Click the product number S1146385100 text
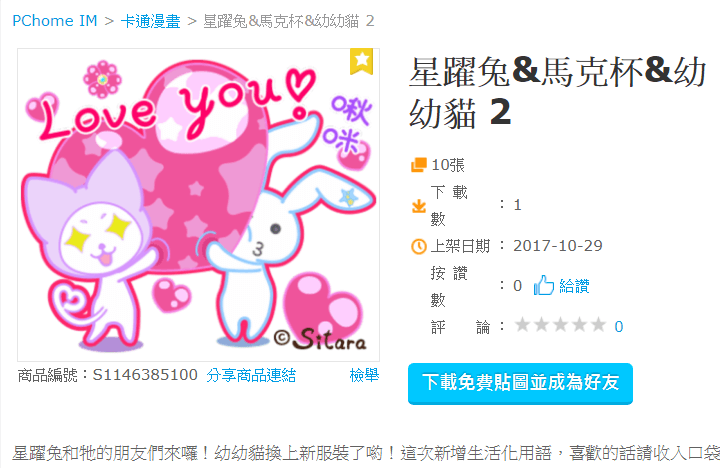 pyautogui.click(x=145, y=375)
